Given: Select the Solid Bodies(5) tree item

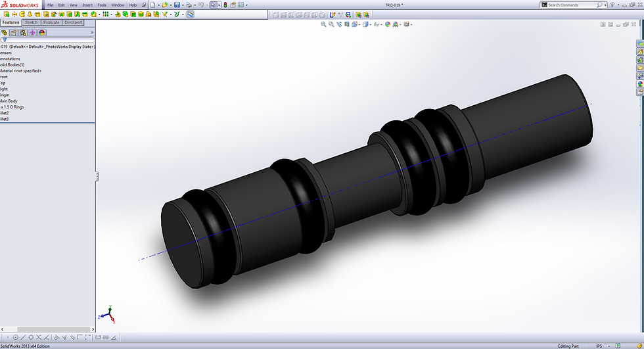Looking at the screenshot, I should 12,65.
